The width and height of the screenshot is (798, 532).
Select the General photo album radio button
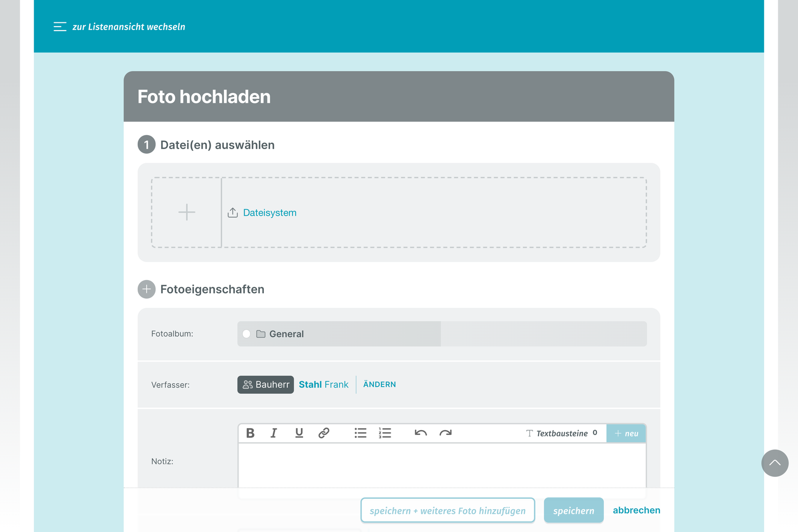[247, 334]
